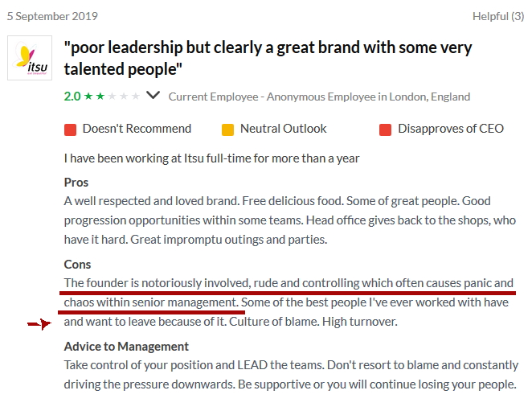Expand the rating details chevron
The image size is (532, 411).
point(153,97)
